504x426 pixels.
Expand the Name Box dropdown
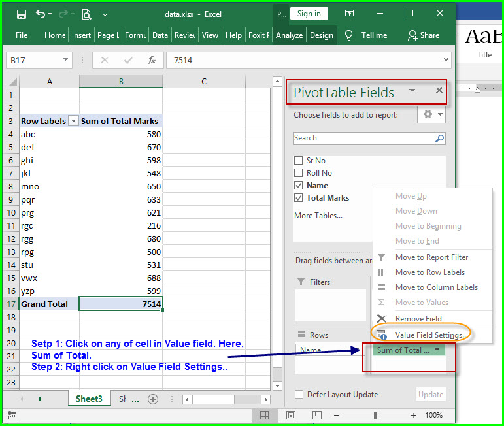tap(65, 59)
